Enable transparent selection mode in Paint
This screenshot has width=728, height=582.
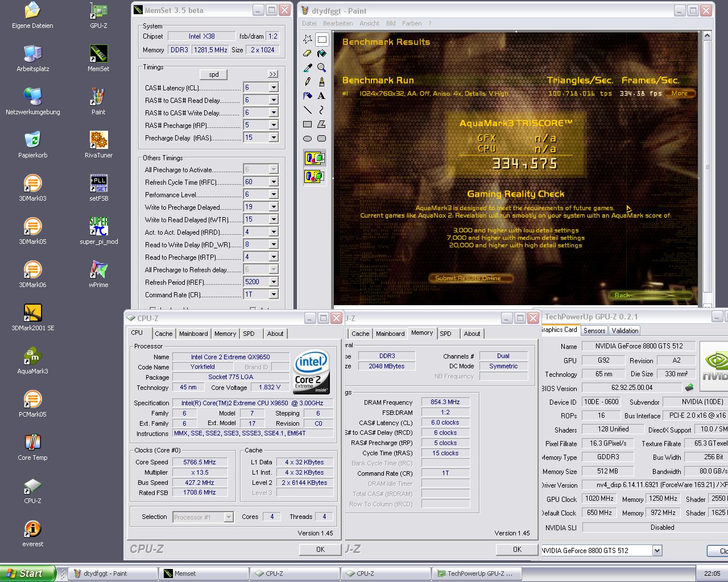point(315,177)
